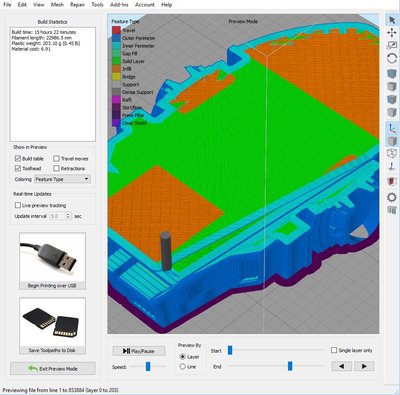Activate the translate (move) model tool
Viewport: 400px width, 395px height.
point(392,33)
